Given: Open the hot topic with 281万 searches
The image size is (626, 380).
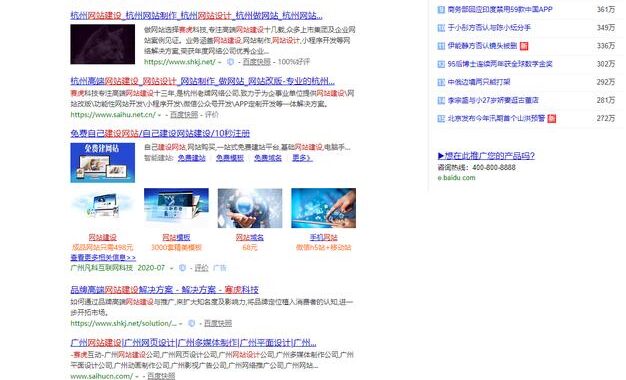Looking at the screenshot, I should click(493, 100).
